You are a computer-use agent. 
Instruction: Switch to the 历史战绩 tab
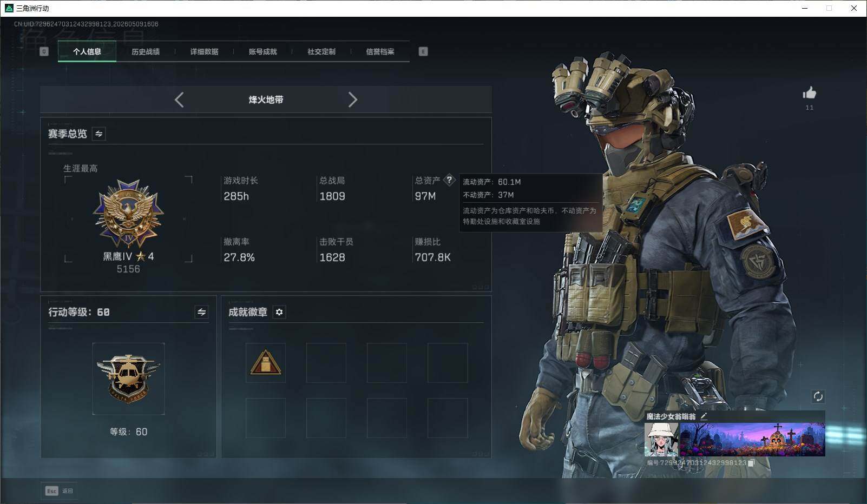[146, 51]
